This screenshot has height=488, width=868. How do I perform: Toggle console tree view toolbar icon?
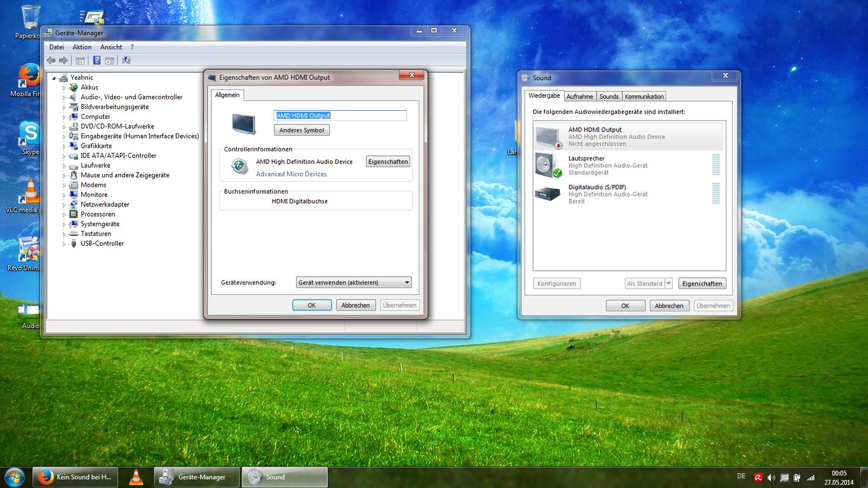[80, 60]
